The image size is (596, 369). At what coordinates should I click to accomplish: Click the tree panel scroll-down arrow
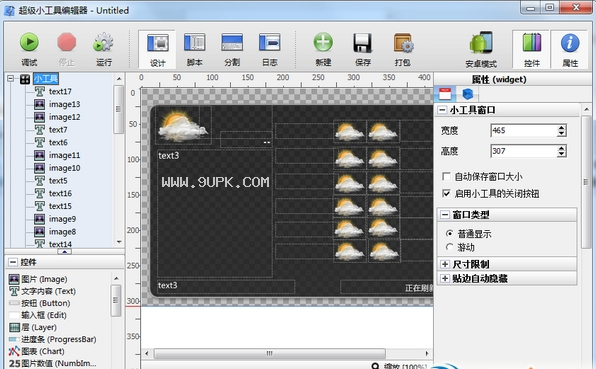click(x=119, y=242)
